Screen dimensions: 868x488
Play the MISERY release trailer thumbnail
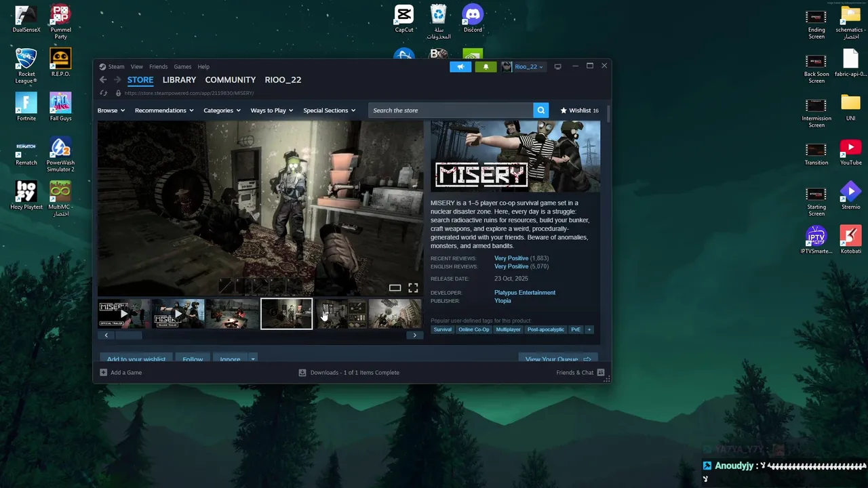(x=178, y=314)
